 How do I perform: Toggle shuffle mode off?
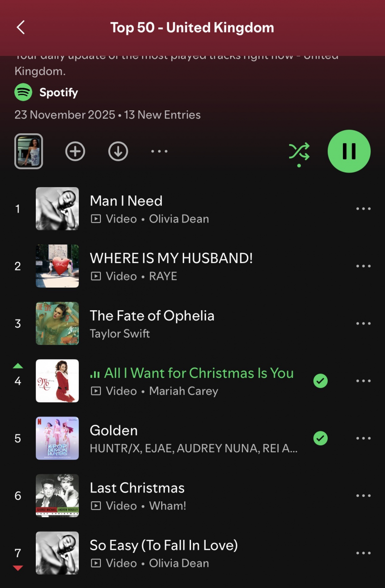(x=299, y=153)
